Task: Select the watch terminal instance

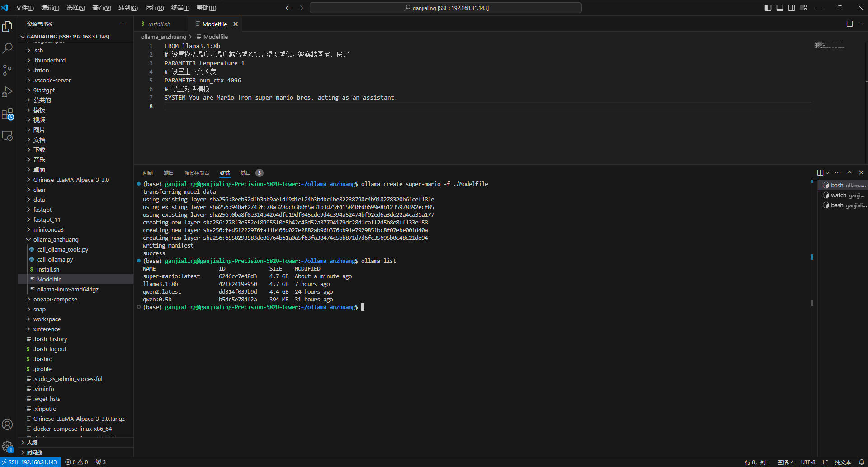Action: (x=843, y=195)
